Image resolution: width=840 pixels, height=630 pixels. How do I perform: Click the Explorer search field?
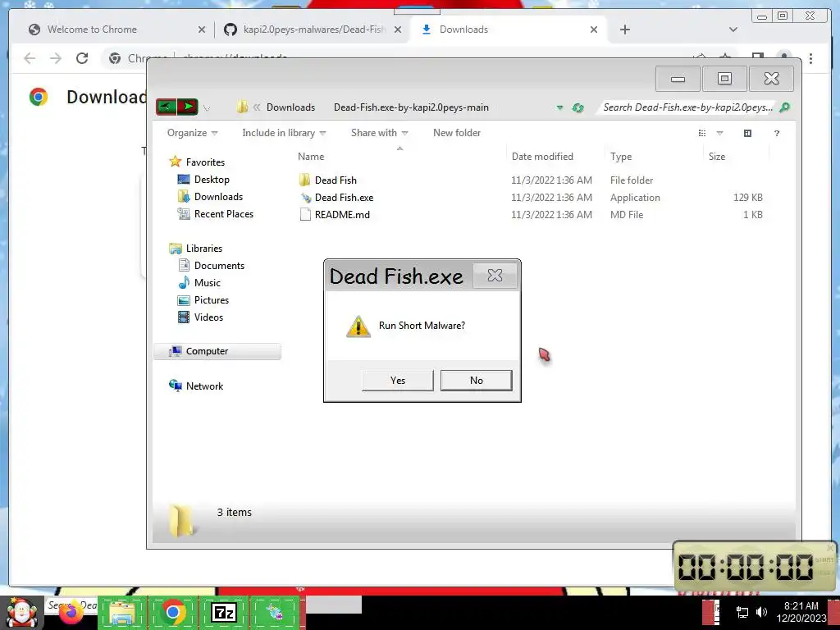click(687, 107)
